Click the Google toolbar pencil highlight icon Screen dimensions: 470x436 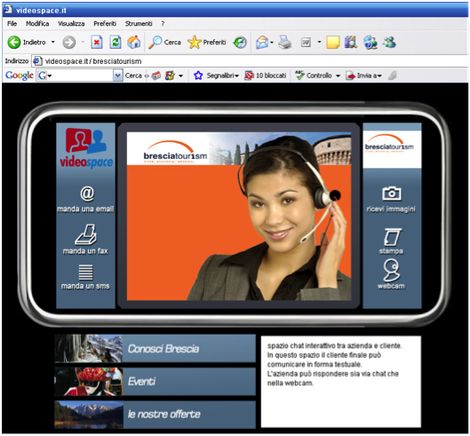tap(392, 76)
